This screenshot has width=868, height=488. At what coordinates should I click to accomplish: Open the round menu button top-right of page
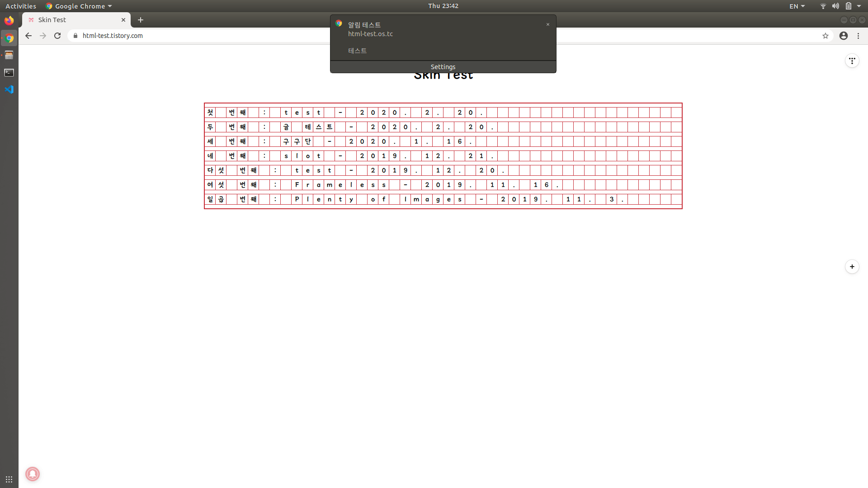click(x=852, y=61)
